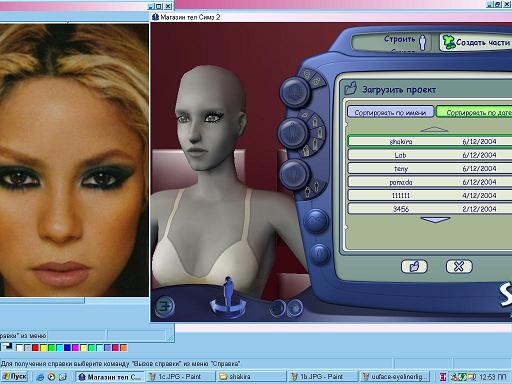Select the pomada project entry
The height and width of the screenshot is (384, 512).
point(430,182)
